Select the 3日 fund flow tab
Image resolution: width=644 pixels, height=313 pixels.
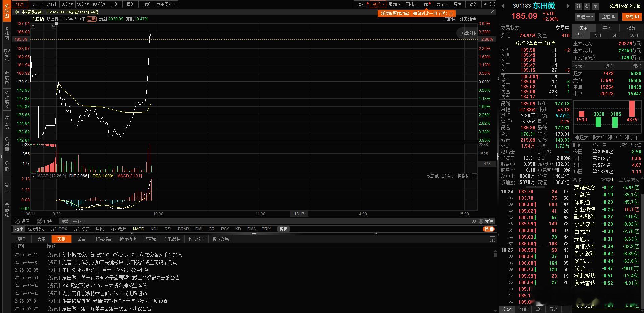(598, 35)
